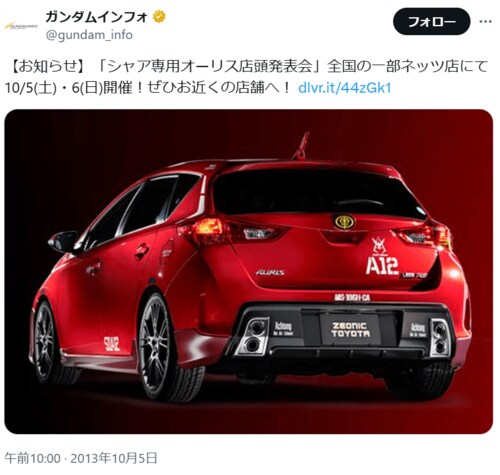The height and width of the screenshot is (475, 500).
Task: Click the gold verified badge
Action: [159, 17]
